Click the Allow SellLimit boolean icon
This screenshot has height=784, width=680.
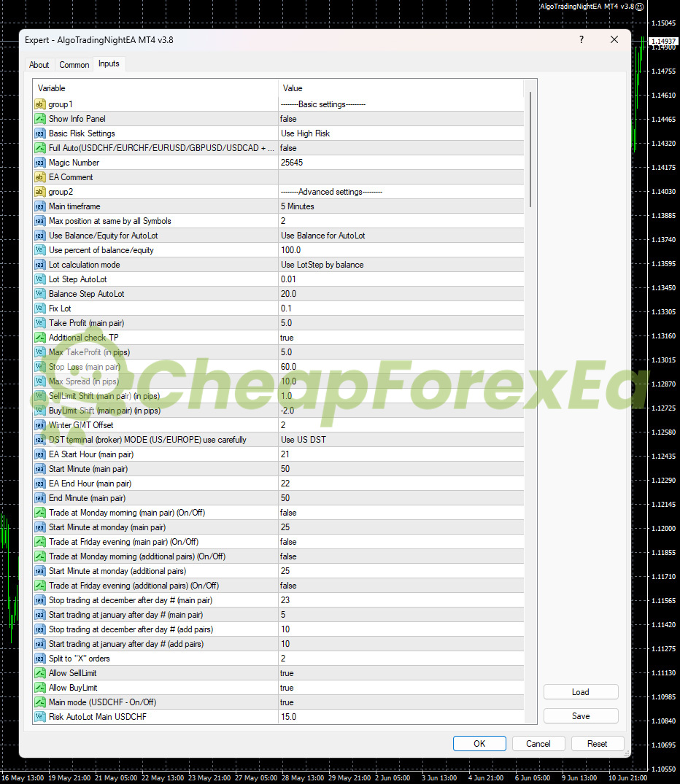tap(40, 673)
